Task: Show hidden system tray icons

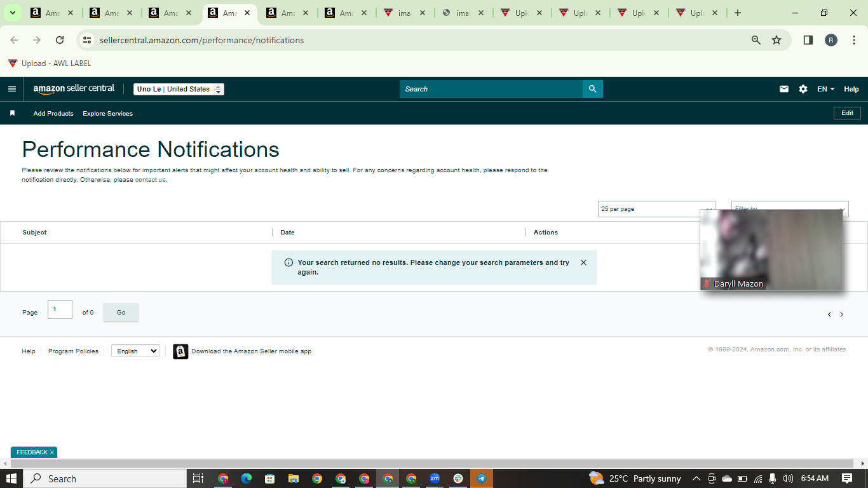Action: 696,478
